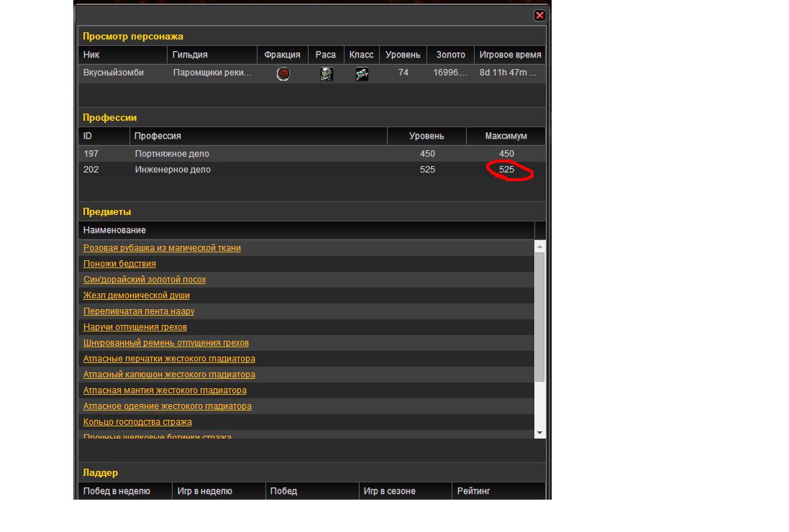Open Атласное одеяние жестокого гладиатора link

[167, 406]
